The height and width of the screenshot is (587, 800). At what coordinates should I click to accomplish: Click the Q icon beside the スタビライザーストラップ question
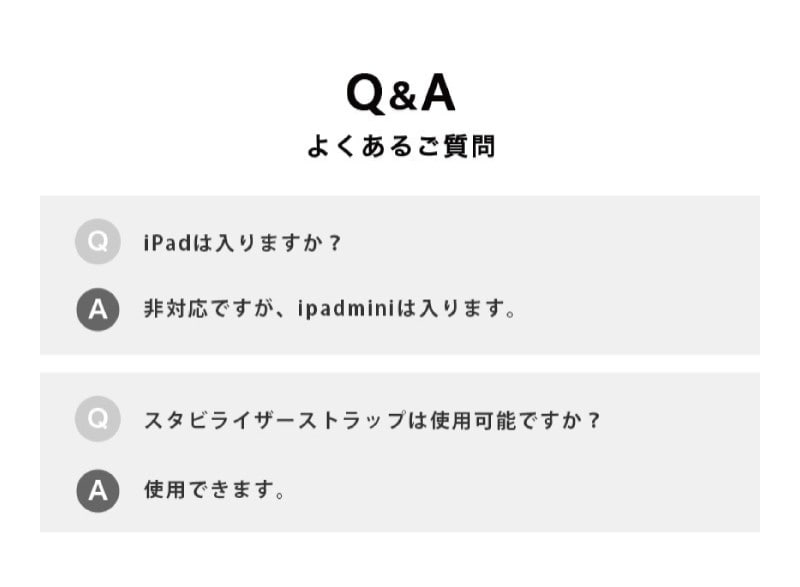[x=97, y=419]
